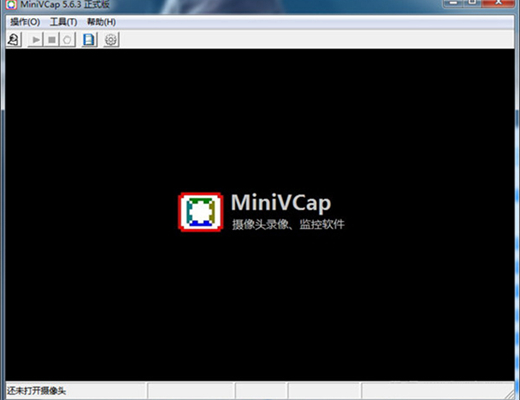The image size is (520, 400).
Task: Open the 工具(T) menu
Action: [63, 22]
